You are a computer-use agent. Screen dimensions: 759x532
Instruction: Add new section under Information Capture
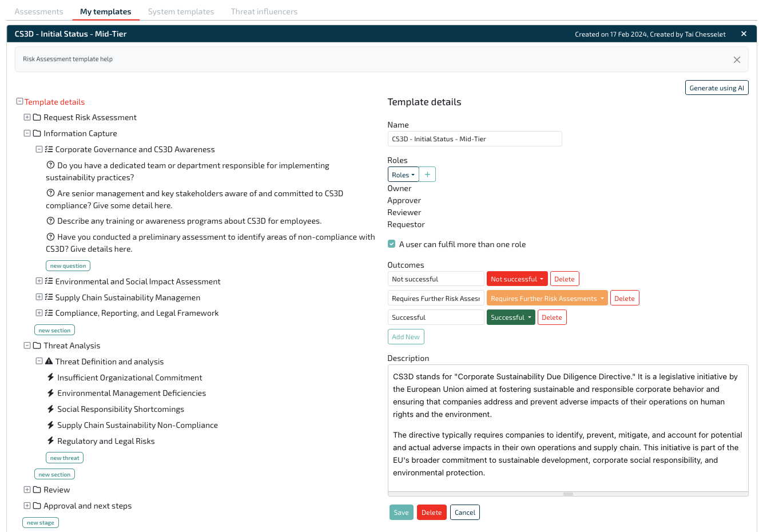pos(54,330)
